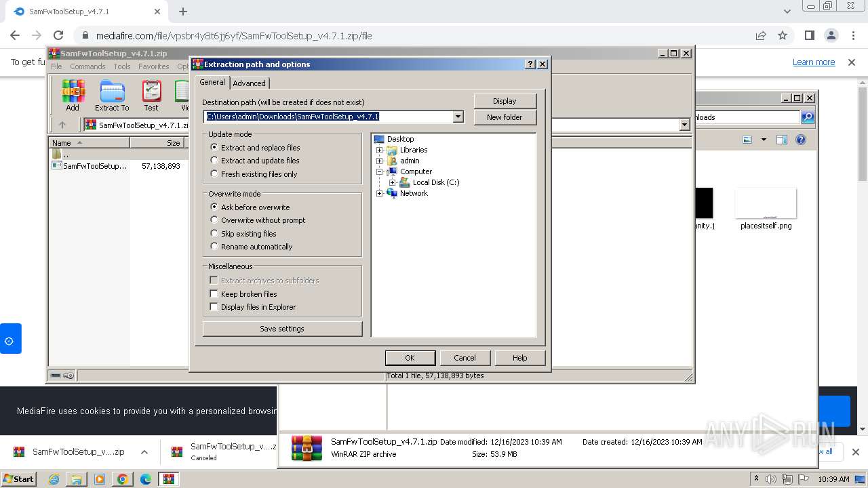Open WinRAR Favorites menu
868x488 pixels.
click(154, 66)
